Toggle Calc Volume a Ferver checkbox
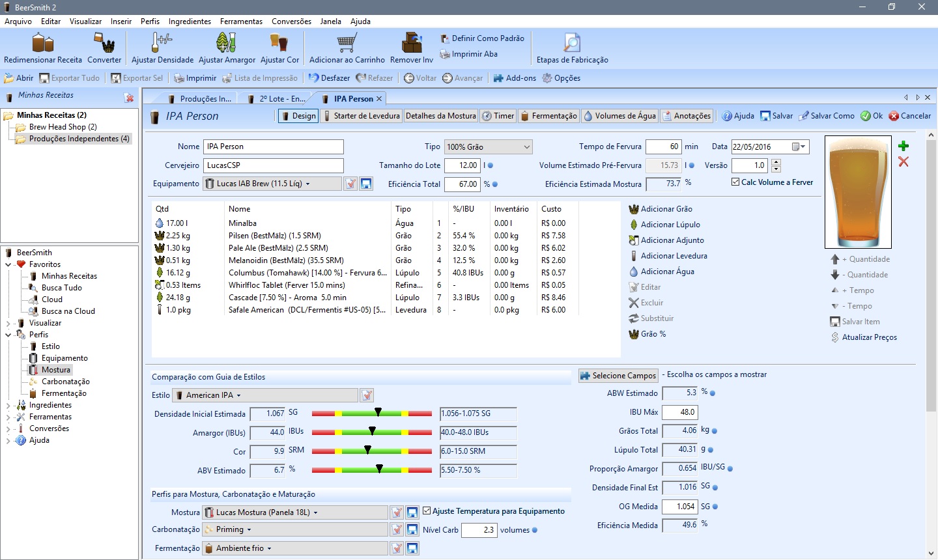The width and height of the screenshot is (938, 560). (x=735, y=182)
